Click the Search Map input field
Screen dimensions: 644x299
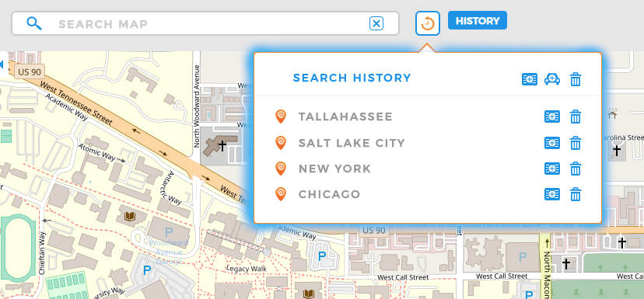coord(205,24)
